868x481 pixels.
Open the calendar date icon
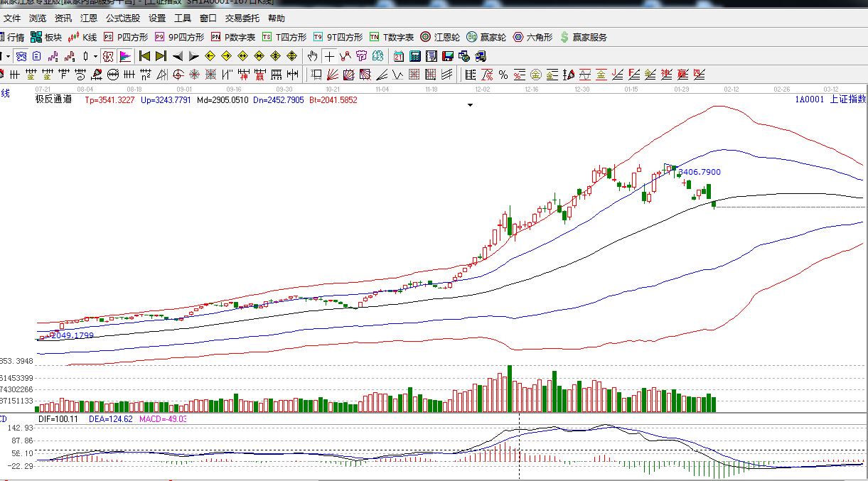[399, 56]
